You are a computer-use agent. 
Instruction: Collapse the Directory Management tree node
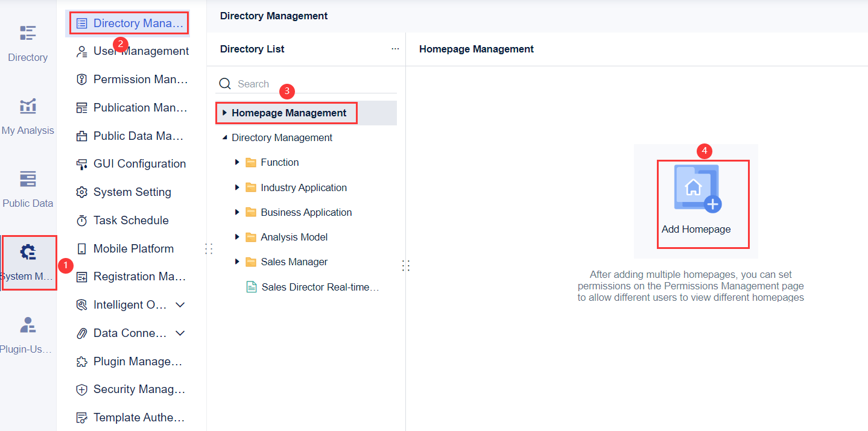click(224, 138)
